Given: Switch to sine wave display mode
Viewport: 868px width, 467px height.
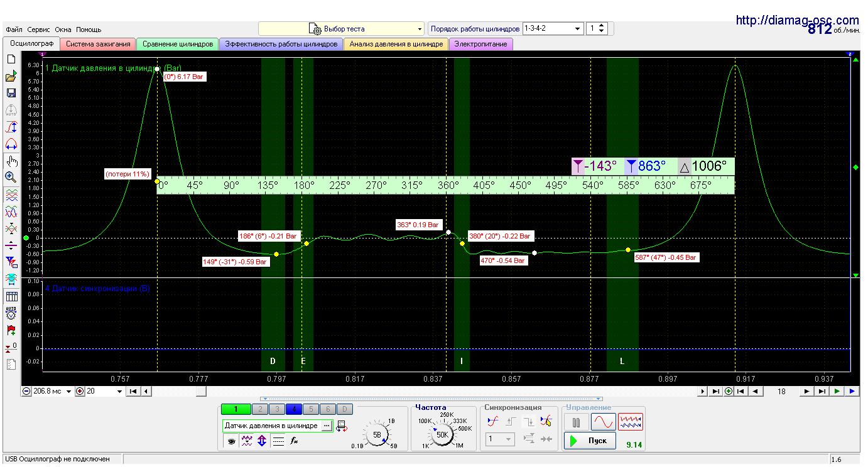Looking at the screenshot, I should click(x=604, y=421).
